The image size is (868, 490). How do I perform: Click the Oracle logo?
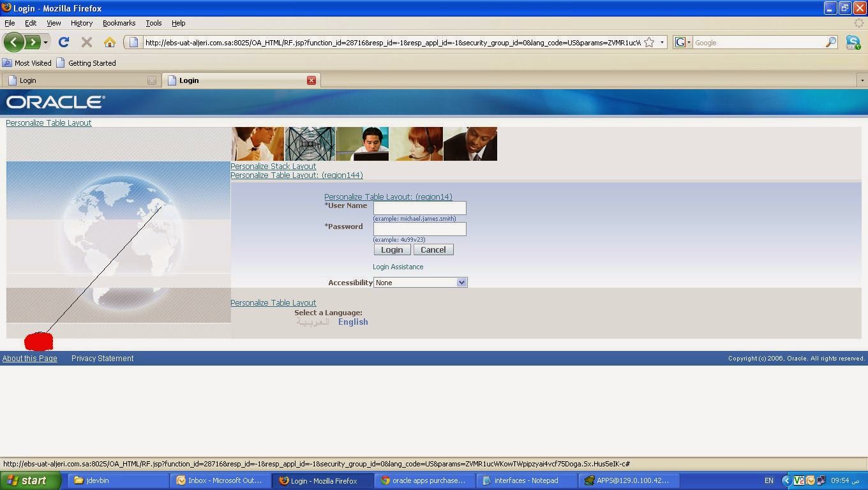coord(56,102)
